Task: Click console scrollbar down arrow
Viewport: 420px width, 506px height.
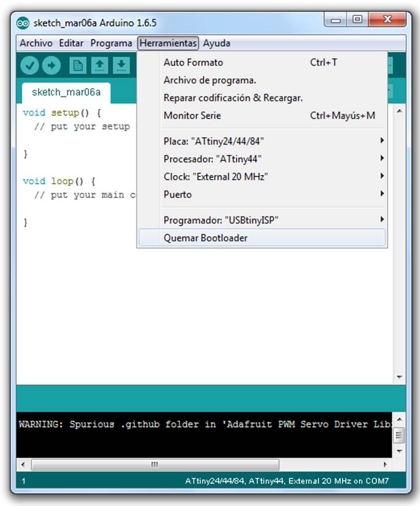Action: coord(399,451)
